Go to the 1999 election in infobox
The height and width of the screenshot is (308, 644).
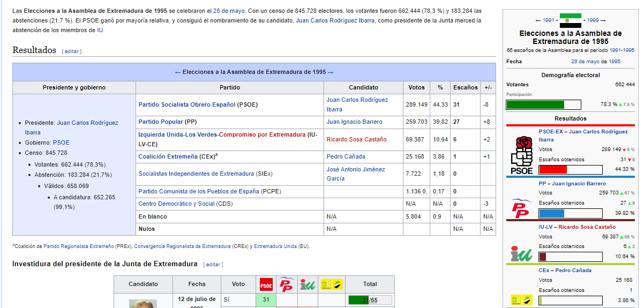pos(593,20)
